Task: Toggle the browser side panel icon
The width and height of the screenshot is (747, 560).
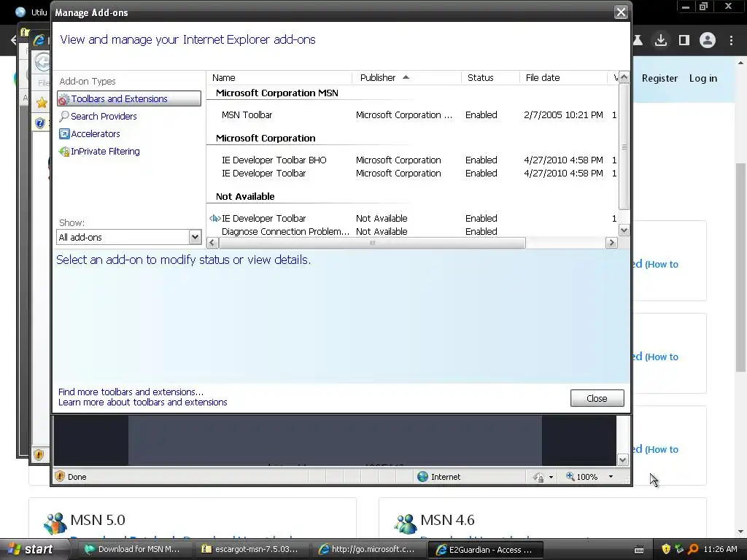Action: click(684, 40)
